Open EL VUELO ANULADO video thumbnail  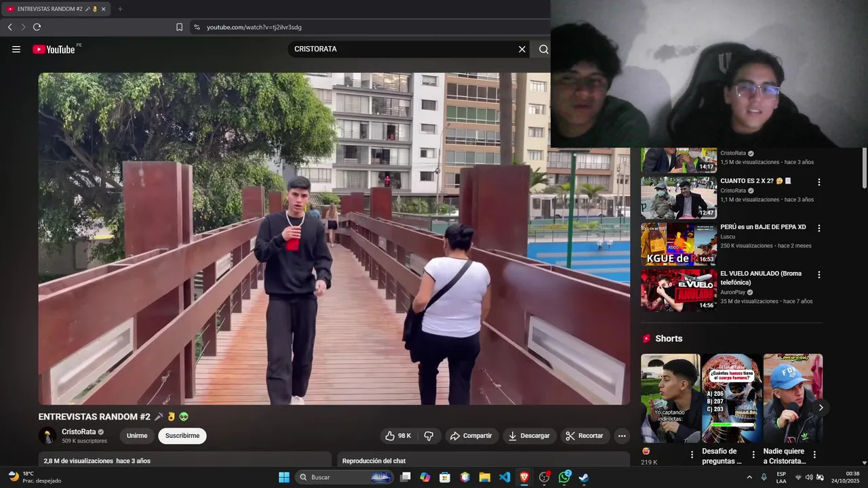click(678, 290)
